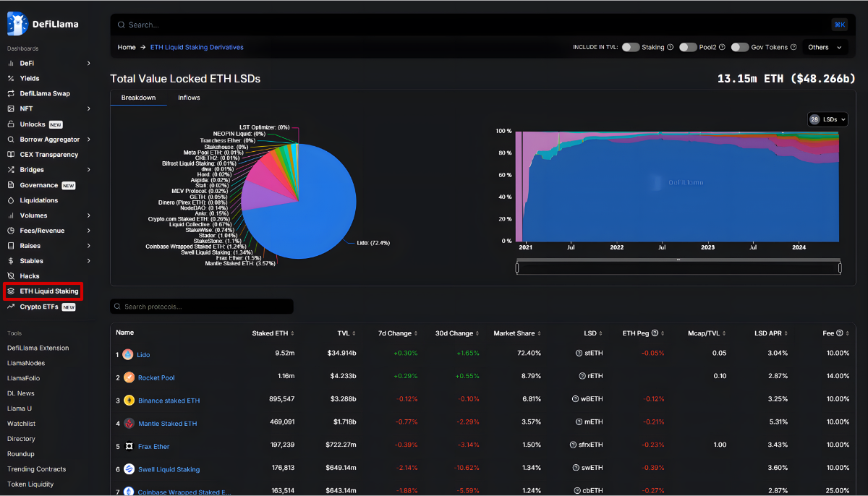Open the NFT dashboard from the sidebar
The image size is (868, 496).
(9, 108)
